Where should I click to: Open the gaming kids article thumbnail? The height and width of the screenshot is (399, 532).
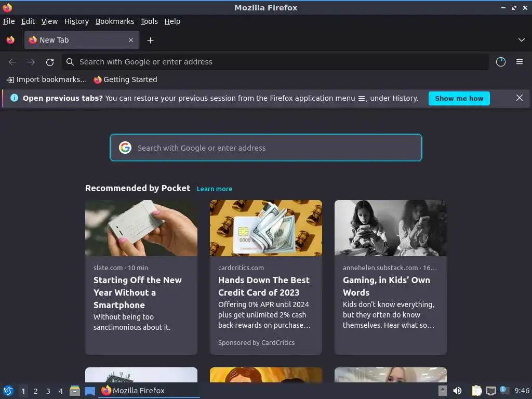click(x=391, y=228)
